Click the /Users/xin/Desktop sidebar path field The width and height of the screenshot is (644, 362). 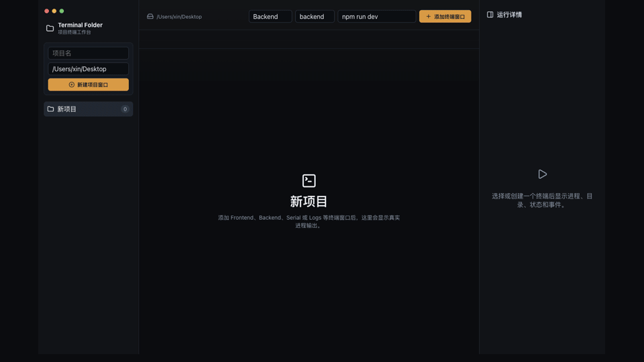point(89,69)
